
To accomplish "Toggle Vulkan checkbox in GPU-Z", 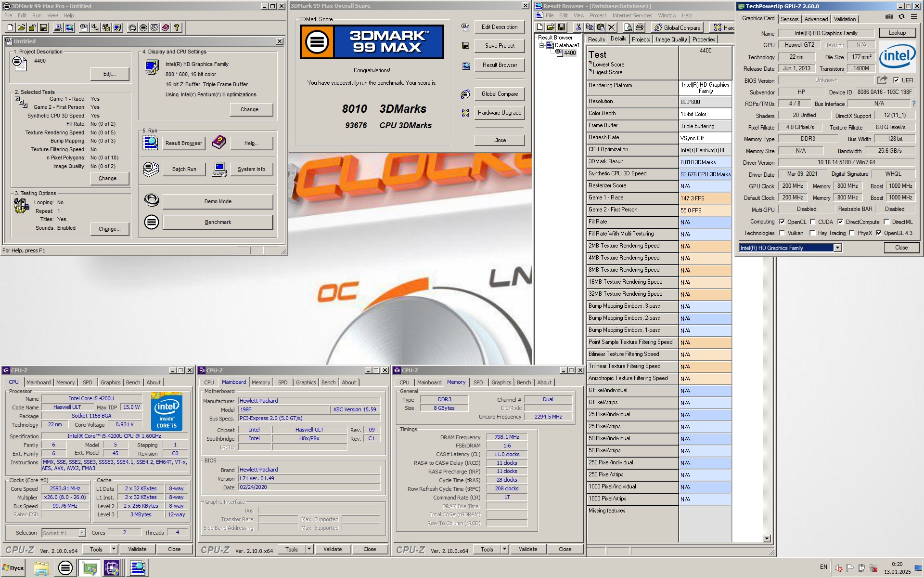I will click(782, 233).
